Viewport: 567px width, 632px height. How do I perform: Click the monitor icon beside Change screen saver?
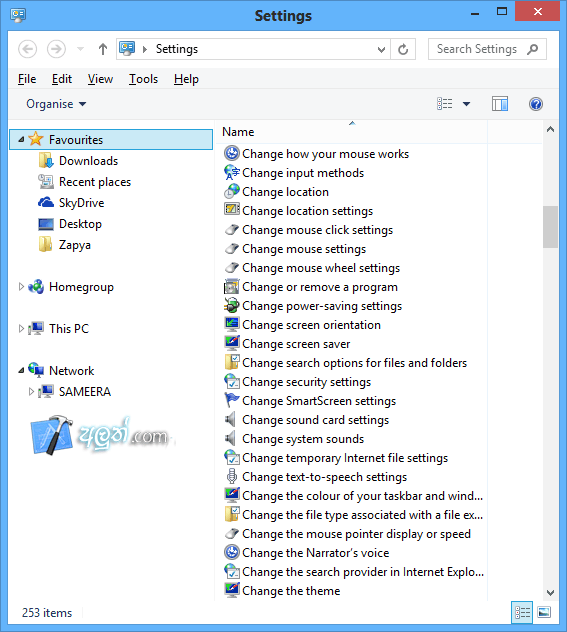coord(232,343)
